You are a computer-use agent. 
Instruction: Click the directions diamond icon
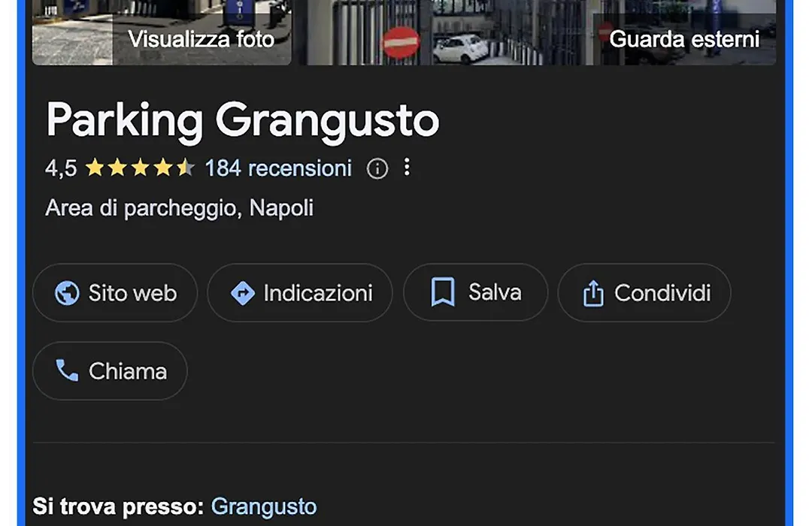pyautogui.click(x=242, y=293)
